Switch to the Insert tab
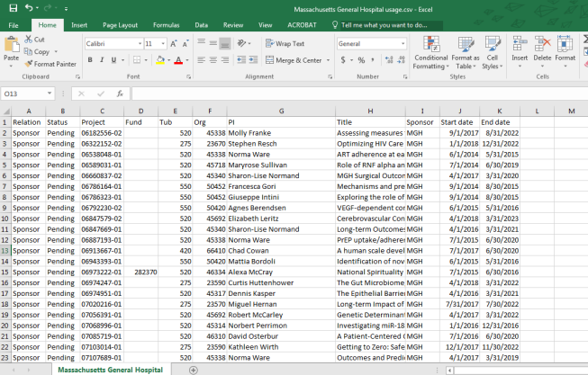The width and height of the screenshot is (588, 375). click(79, 25)
